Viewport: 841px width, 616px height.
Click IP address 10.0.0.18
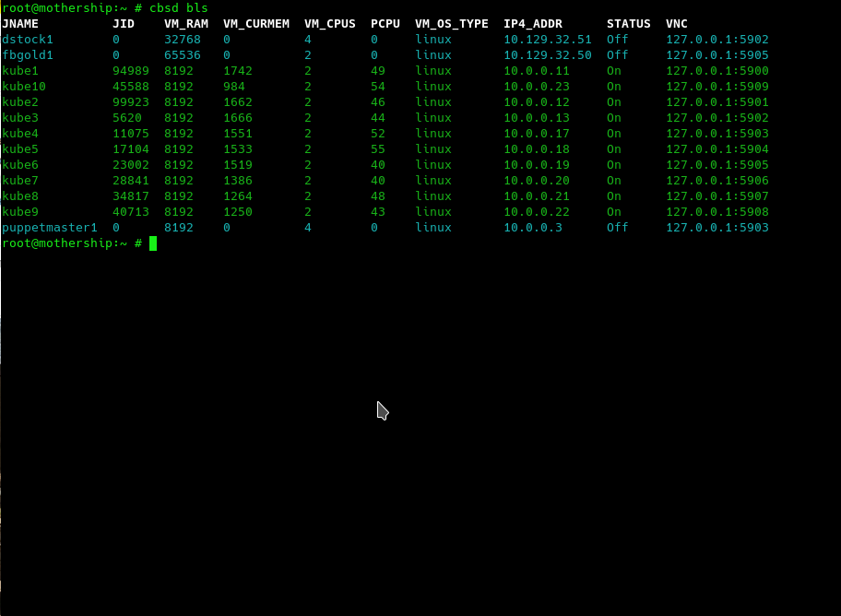(537, 148)
